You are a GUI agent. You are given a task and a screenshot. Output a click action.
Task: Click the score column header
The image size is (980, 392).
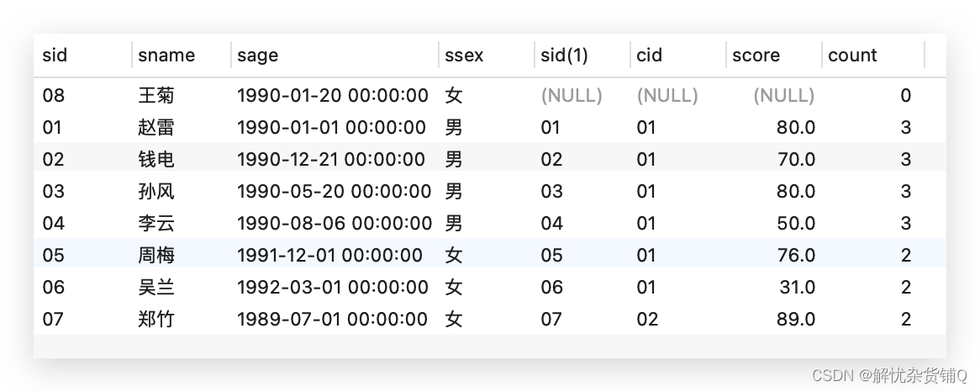coord(756,55)
